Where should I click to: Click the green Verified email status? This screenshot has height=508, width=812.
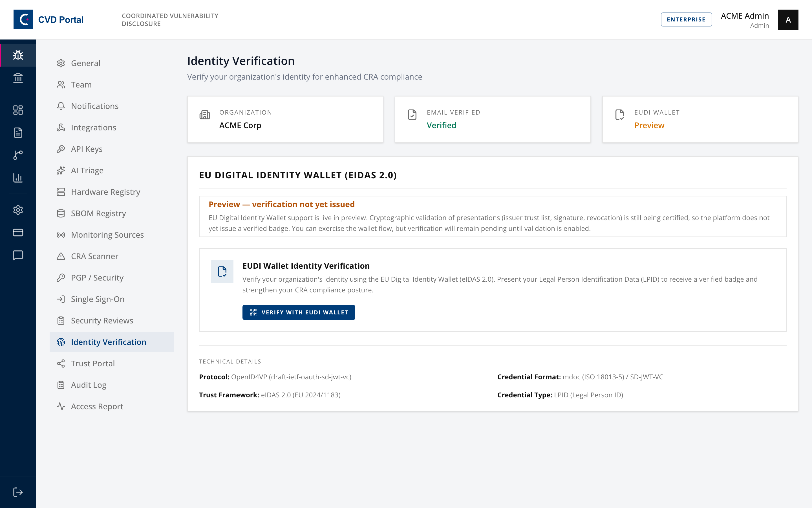(441, 125)
